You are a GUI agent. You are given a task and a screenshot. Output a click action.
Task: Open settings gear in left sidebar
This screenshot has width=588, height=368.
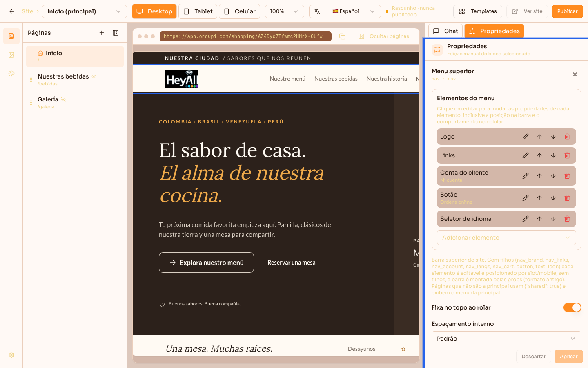11,355
